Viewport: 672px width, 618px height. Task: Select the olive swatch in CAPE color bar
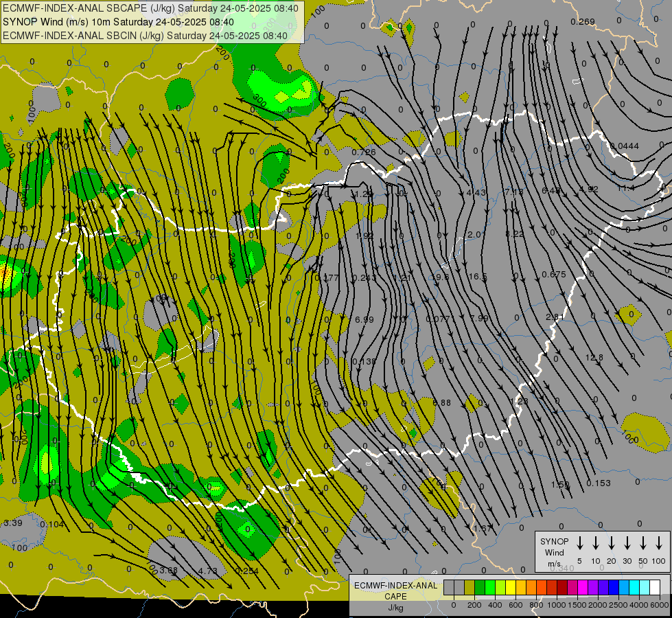[x=470, y=588]
